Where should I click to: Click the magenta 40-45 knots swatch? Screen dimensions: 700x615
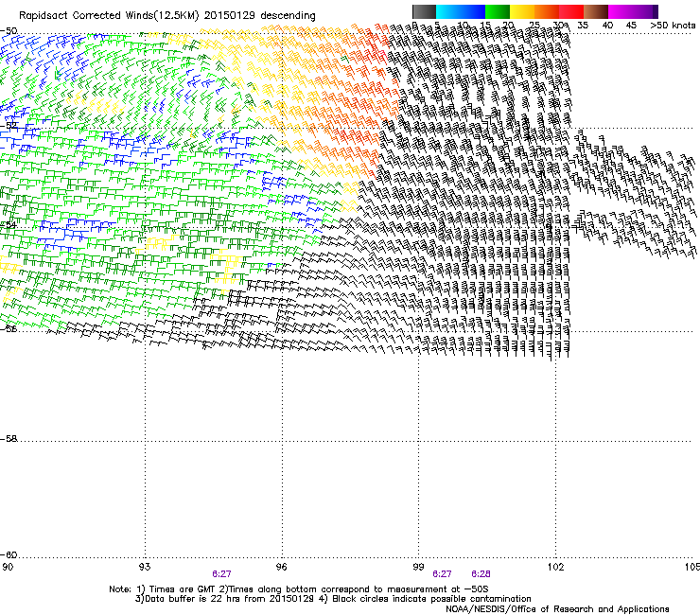[x=621, y=11]
